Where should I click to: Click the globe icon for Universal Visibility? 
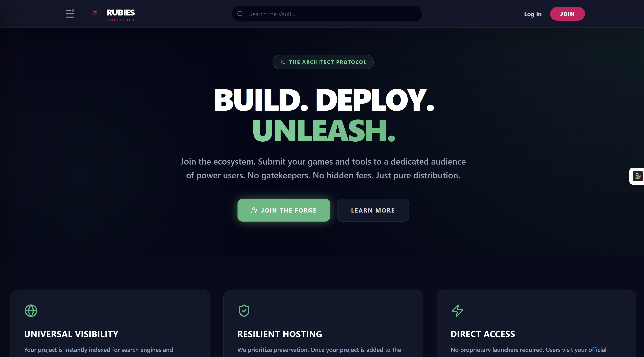(x=31, y=311)
